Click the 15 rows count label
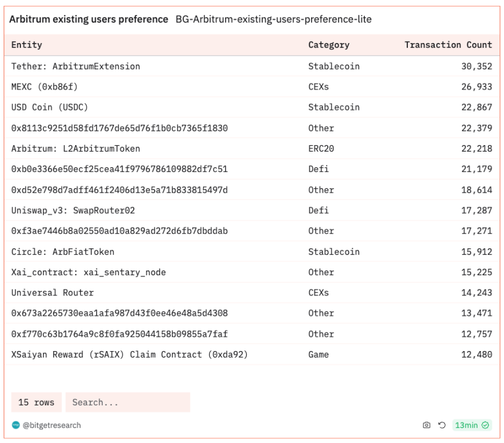 (36, 402)
